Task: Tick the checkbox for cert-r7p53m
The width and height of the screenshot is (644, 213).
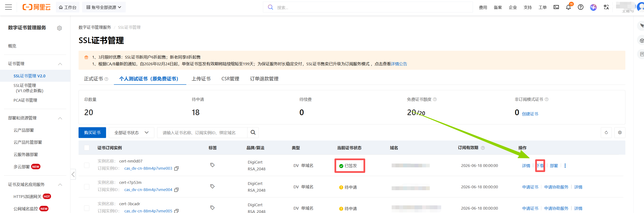Action: (x=87, y=187)
